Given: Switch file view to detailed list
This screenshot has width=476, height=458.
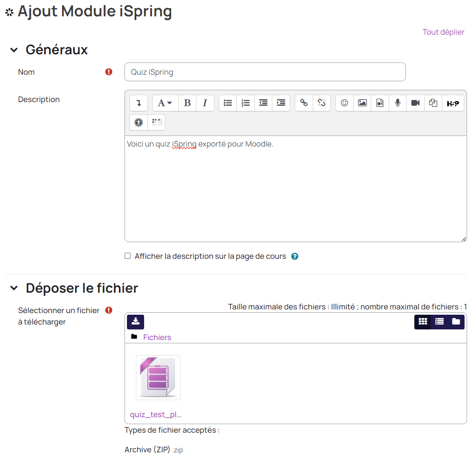Looking at the screenshot, I should pyautogui.click(x=439, y=322).
